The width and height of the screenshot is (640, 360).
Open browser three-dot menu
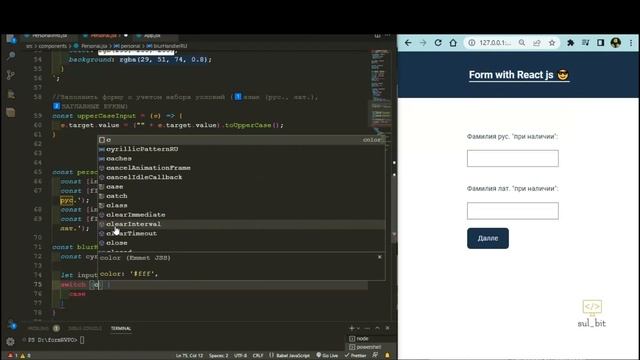pyautogui.click(x=631, y=42)
